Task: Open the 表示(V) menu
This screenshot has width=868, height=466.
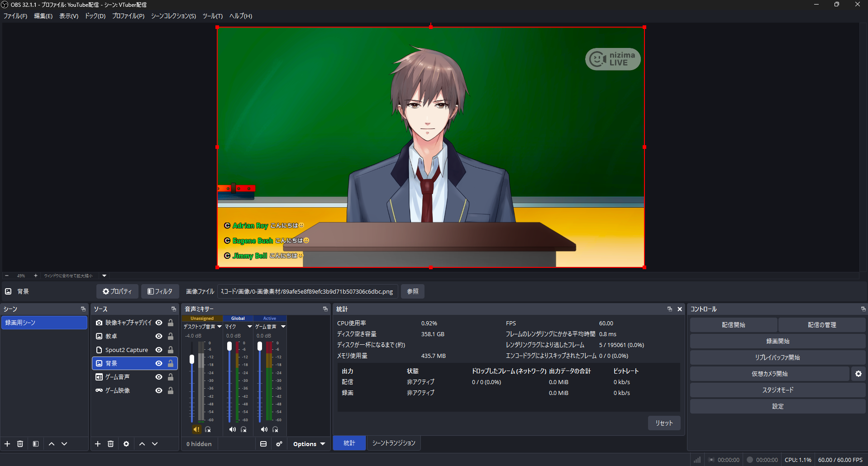Action: (69, 16)
